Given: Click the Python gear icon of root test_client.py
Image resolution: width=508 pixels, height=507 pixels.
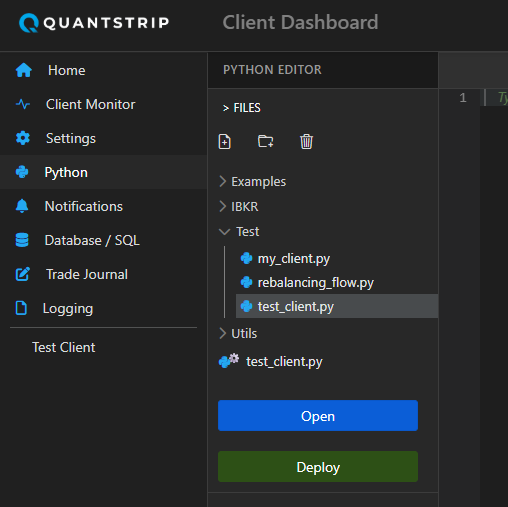Looking at the screenshot, I should click(229, 361).
